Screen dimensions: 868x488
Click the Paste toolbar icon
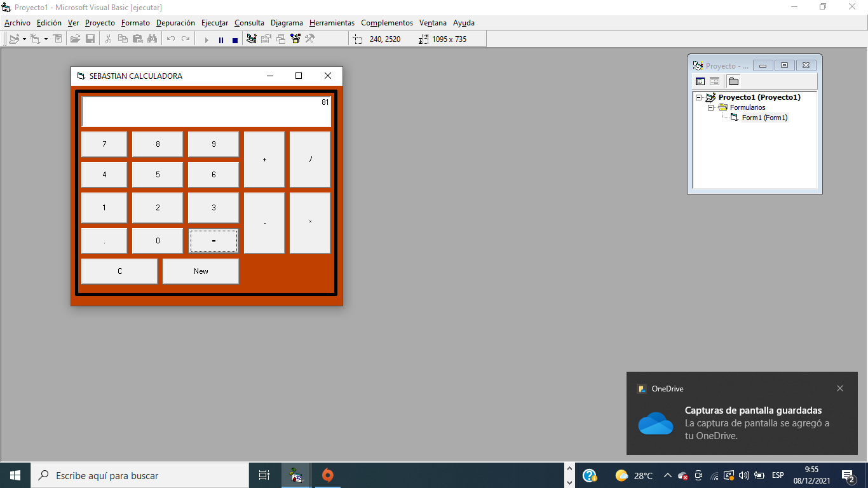click(x=137, y=39)
